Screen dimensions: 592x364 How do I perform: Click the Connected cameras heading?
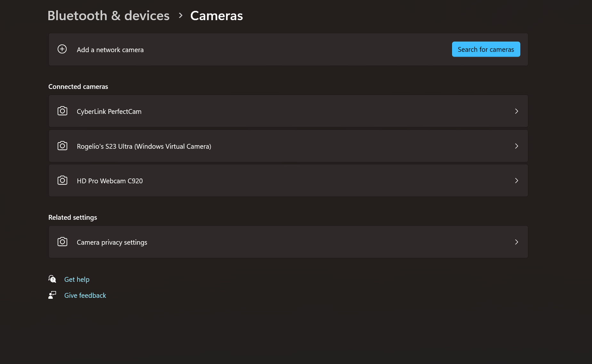(78, 87)
